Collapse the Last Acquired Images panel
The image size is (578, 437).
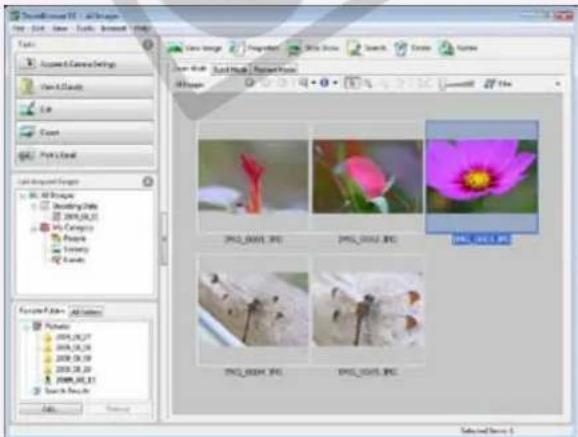pos(148,181)
